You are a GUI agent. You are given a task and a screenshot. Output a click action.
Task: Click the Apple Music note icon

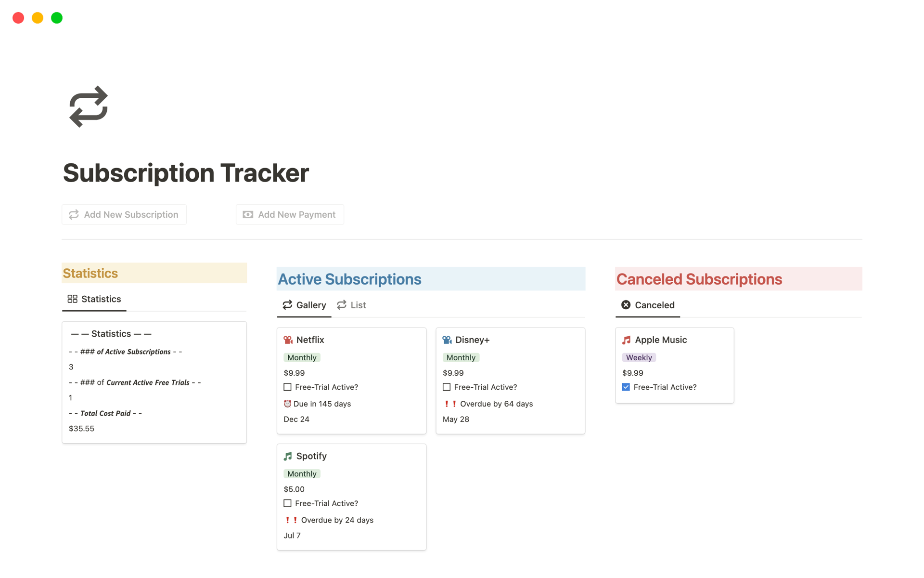pos(626,340)
